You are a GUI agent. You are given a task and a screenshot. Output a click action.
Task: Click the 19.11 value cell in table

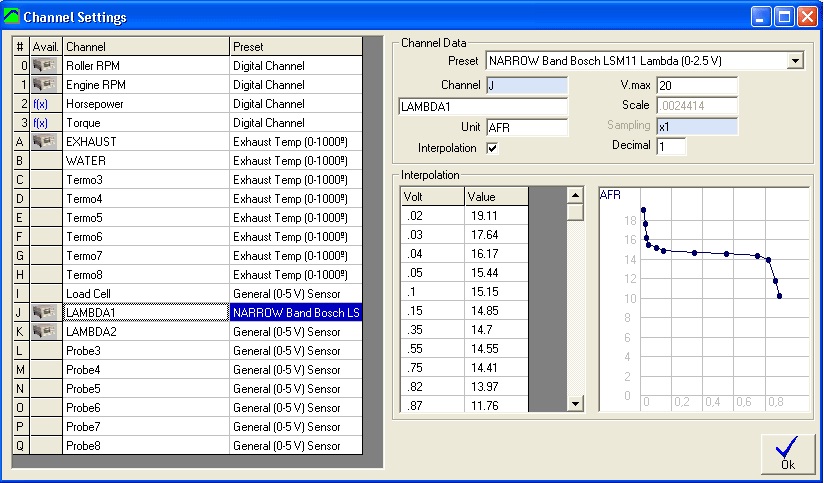click(x=495, y=216)
